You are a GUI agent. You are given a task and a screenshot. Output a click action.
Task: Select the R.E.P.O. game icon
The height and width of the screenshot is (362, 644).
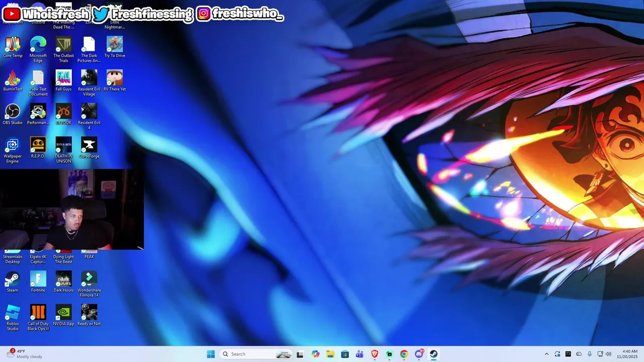coord(38,148)
